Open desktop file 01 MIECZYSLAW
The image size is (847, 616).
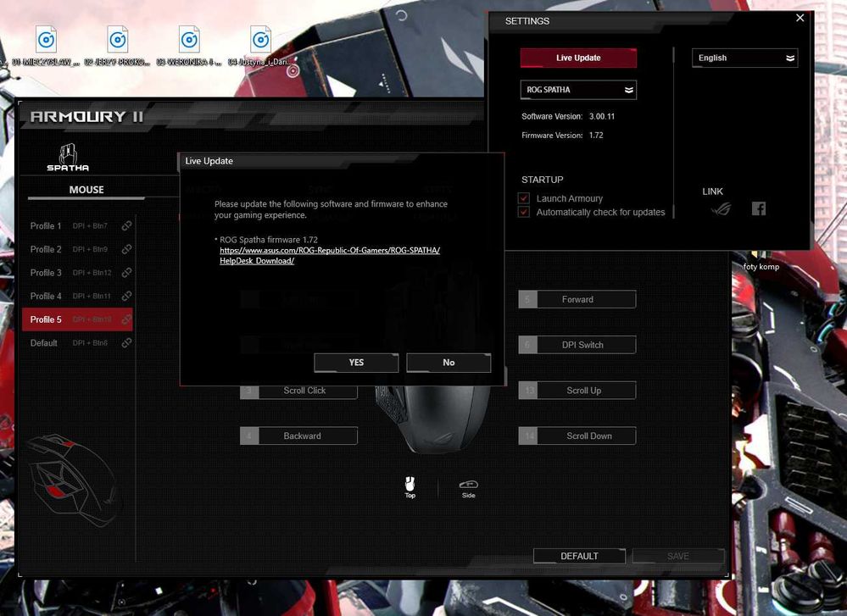point(46,46)
